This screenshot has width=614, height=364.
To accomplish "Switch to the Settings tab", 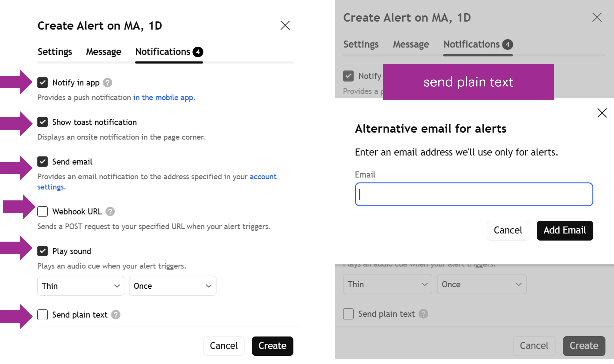I will [x=55, y=52].
